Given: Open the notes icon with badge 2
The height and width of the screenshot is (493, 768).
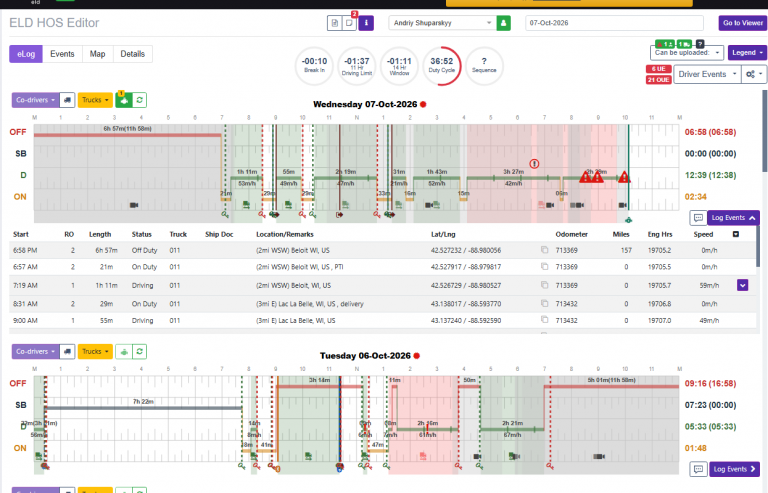Looking at the screenshot, I should pyautogui.click(x=349, y=23).
